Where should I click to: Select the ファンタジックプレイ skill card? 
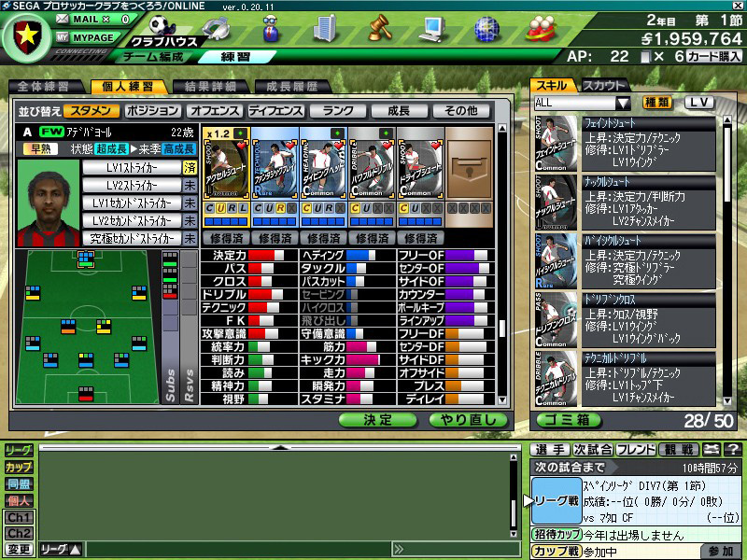(275, 169)
